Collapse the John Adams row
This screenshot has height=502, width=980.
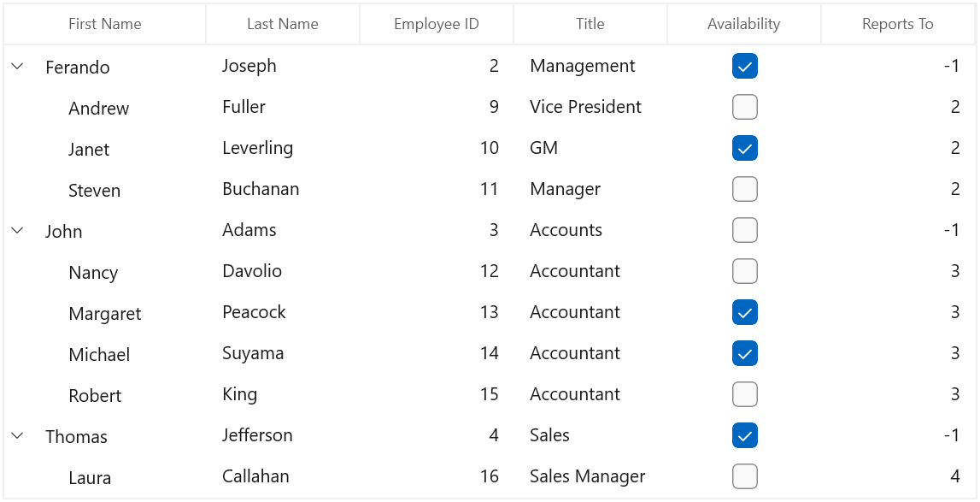[17, 230]
